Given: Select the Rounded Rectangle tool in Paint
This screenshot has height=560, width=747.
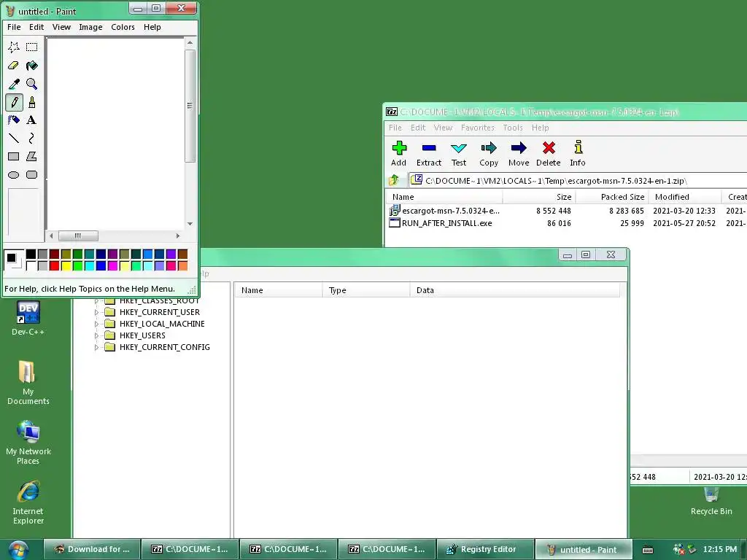Looking at the screenshot, I should 32,175.
